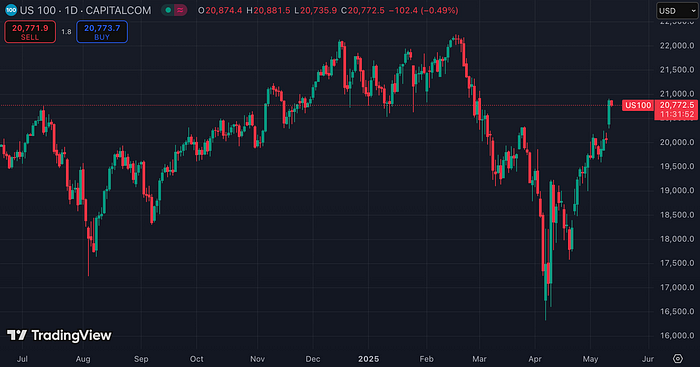
Task: Click the 16,000.0 price axis label
Action: pos(677,335)
